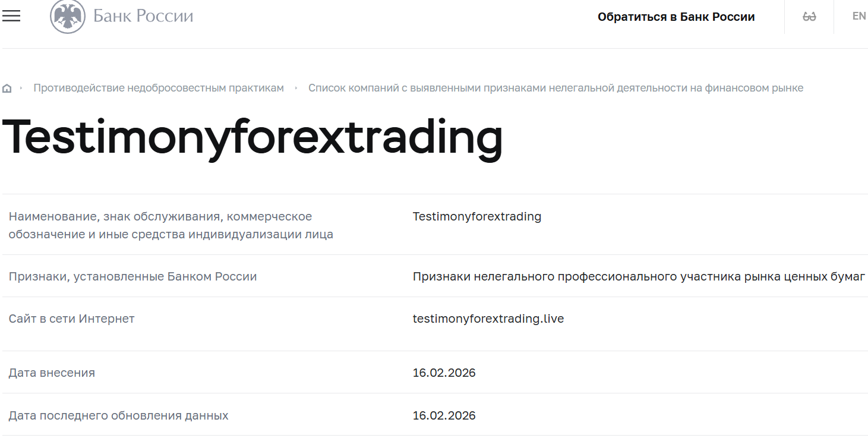Image resolution: width=868 pixels, height=438 pixels.
Task: Open the testimonyforextrading.live website link
Action: click(488, 319)
